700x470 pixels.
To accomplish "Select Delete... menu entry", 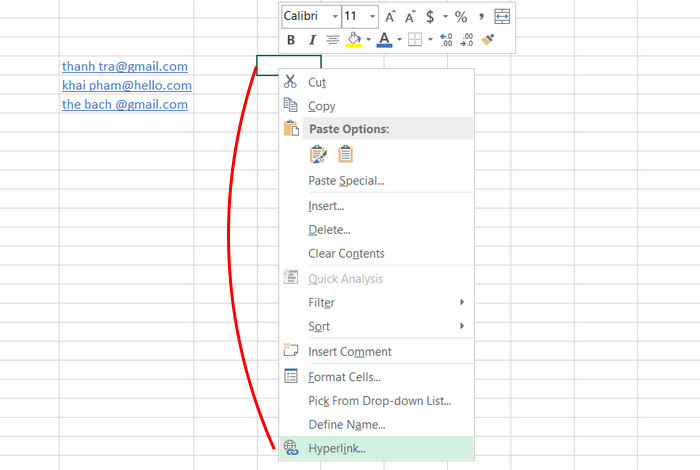I will [x=377, y=230].
